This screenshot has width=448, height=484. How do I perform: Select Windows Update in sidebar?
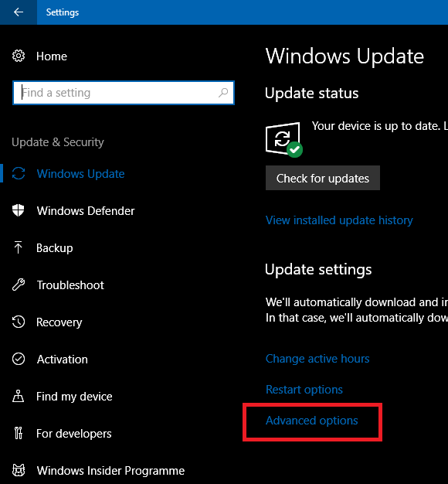coord(80,174)
